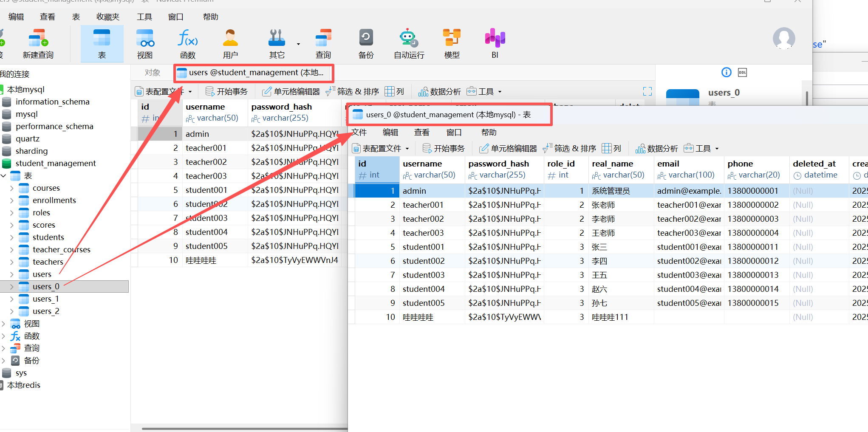Click 列 (Columns) in the users_0 window
868x432 pixels.
coord(612,148)
